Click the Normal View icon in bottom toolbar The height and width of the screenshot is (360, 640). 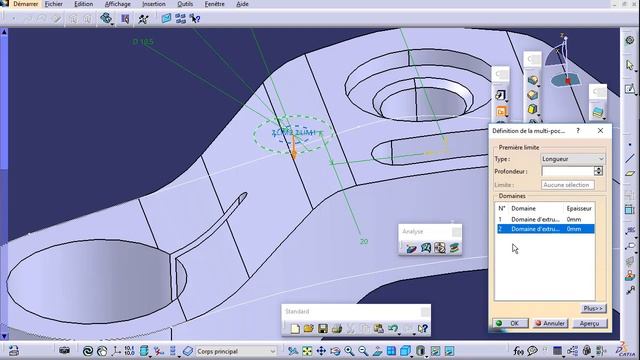(377, 351)
